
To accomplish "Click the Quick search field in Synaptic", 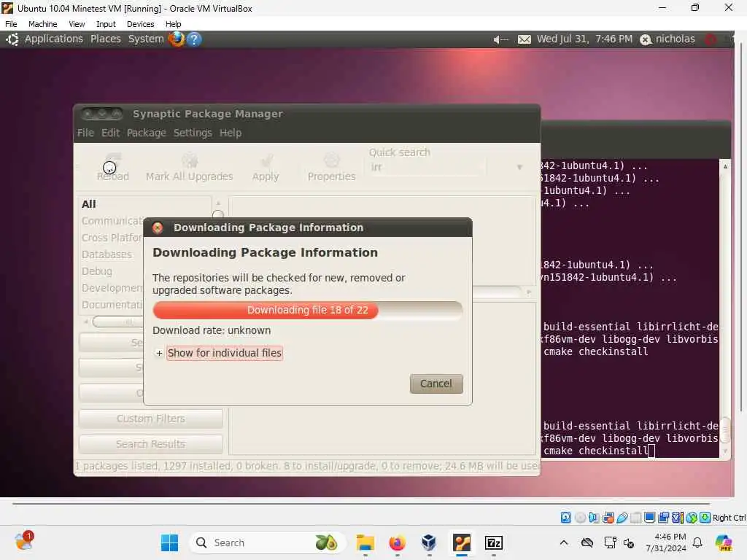I will [x=427, y=167].
